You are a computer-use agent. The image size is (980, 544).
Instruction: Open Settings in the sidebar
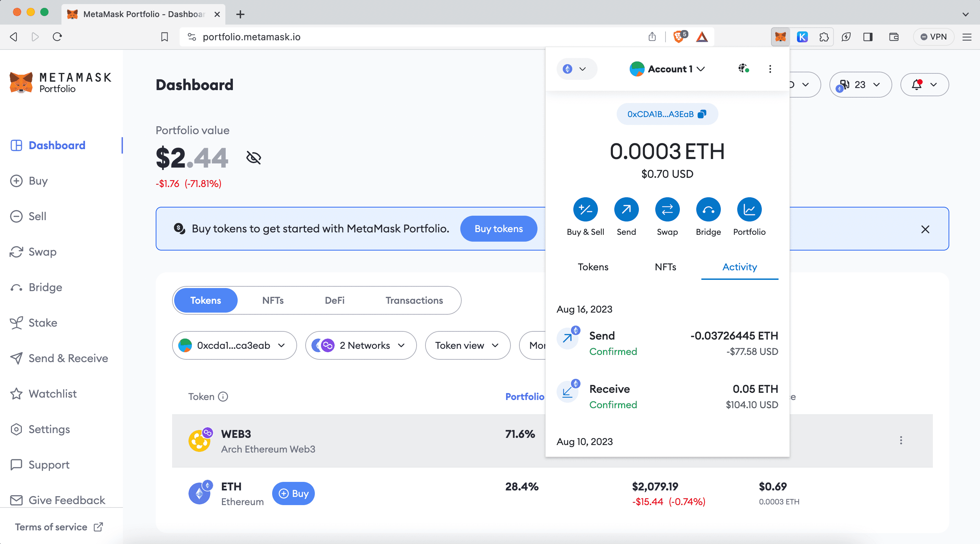tap(40, 429)
